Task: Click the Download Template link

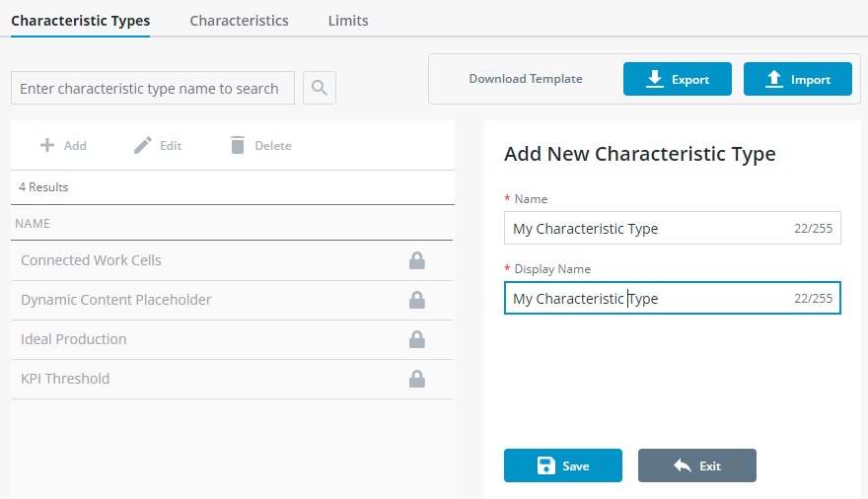Action: coord(526,79)
